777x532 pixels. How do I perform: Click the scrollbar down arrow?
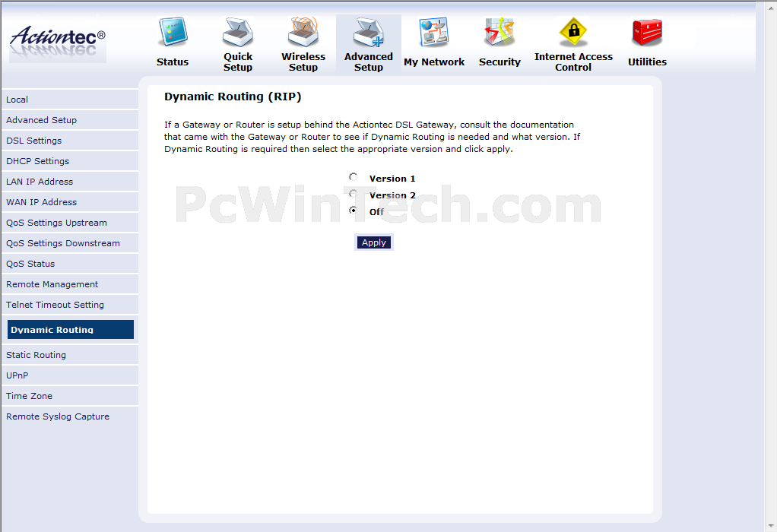(x=769, y=526)
